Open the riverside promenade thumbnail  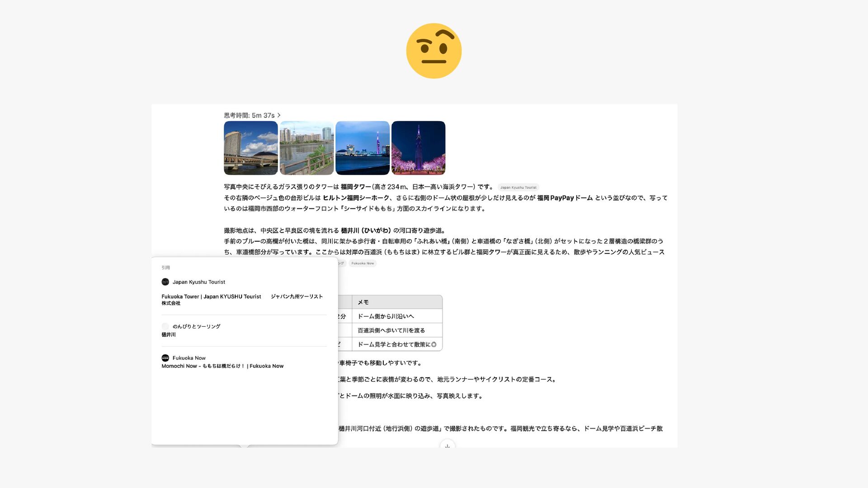(x=307, y=148)
